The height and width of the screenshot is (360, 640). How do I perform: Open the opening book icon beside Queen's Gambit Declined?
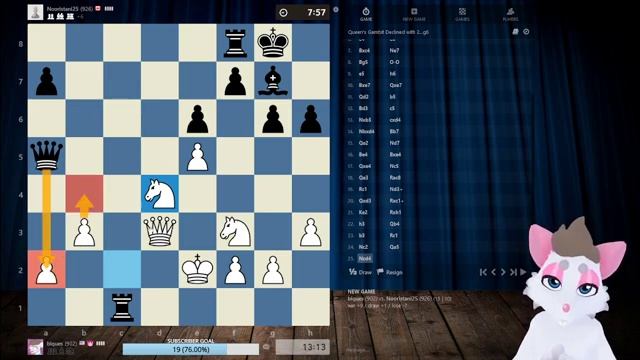point(516,31)
